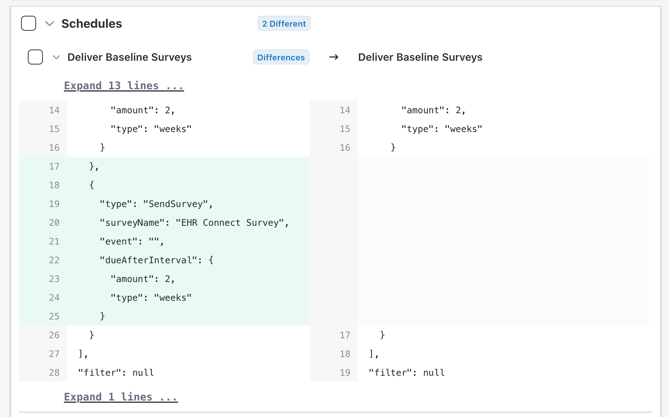
Task: Click line number 28 in left pane
Action: [x=54, y=373]
